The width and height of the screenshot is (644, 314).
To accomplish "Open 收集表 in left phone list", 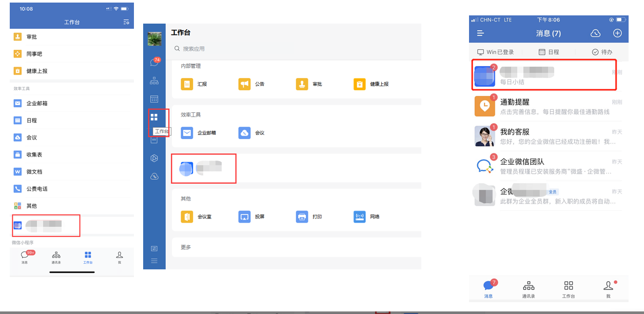I will [x=72, y=154].
